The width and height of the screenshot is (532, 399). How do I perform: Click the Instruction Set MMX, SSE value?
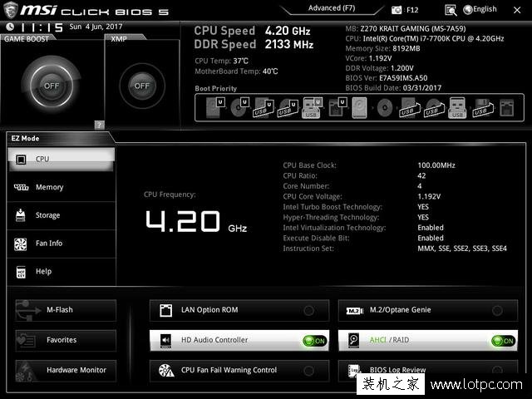point(462,249)
